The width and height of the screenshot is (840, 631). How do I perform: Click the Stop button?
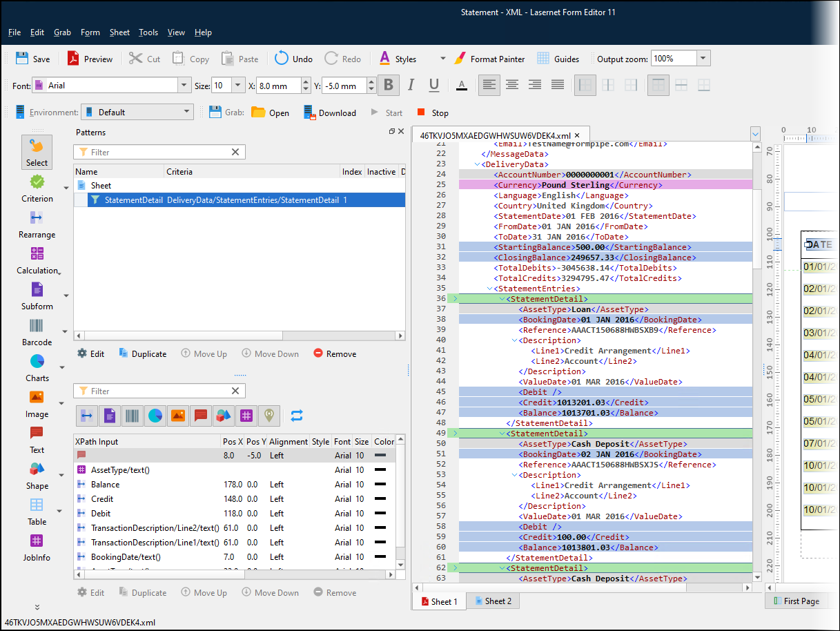pyautogui.click(x=433, y=113)
